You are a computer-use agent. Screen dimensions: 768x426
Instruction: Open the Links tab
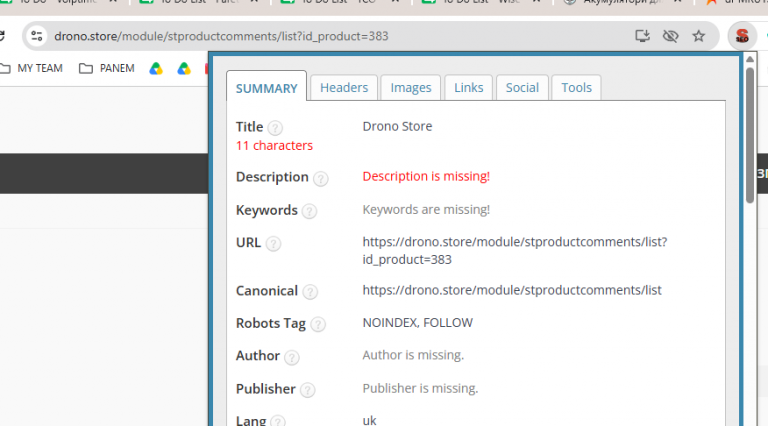pos(469,88)
